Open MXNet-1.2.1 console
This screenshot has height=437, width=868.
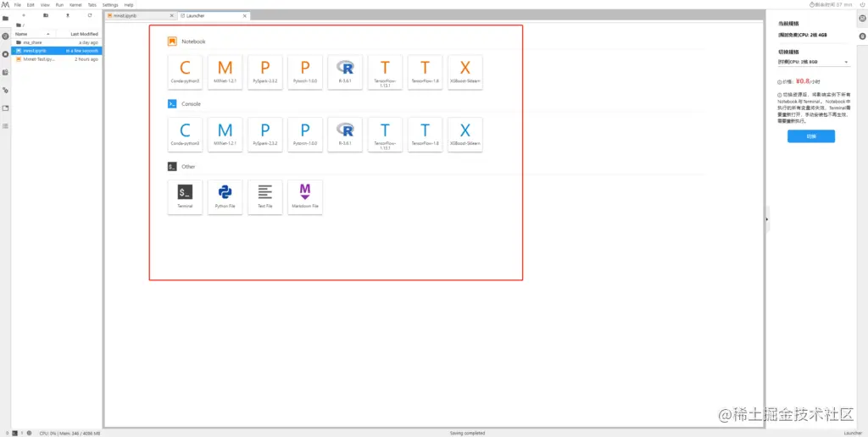coord(225,135)
